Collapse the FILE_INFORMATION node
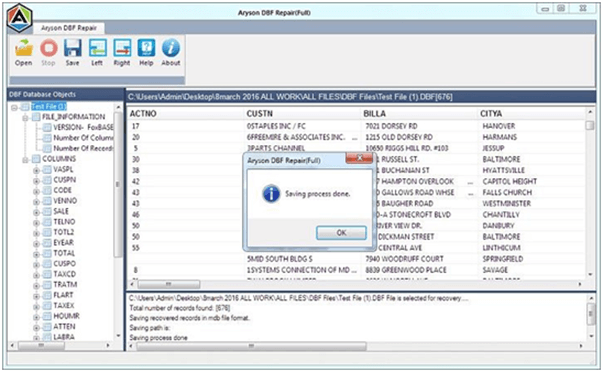The width and height of the screenshot is (603, 372). (x=25, y=117)
